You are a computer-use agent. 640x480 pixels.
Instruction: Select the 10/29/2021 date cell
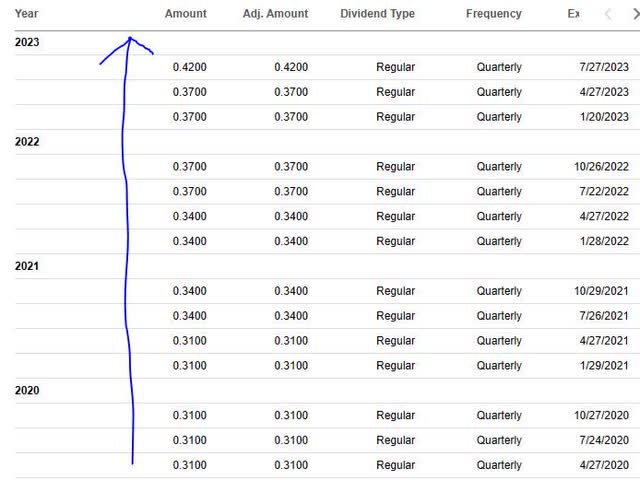tap(600, 291)
